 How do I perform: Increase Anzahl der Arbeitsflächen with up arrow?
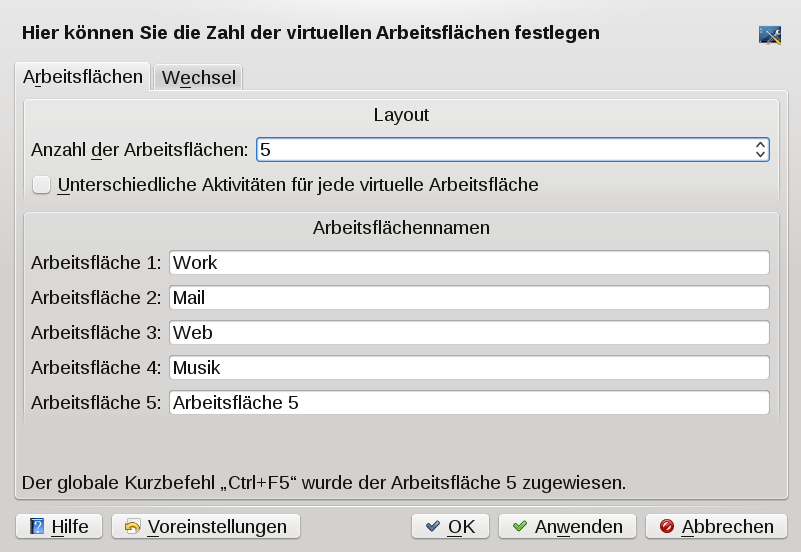pos(761,145)
